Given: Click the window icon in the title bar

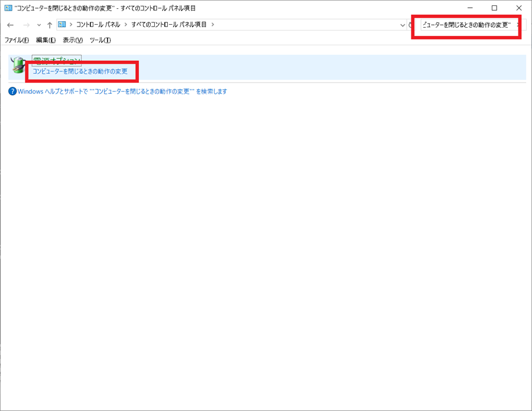Looking at the screenshot, I should coord(7,8).
